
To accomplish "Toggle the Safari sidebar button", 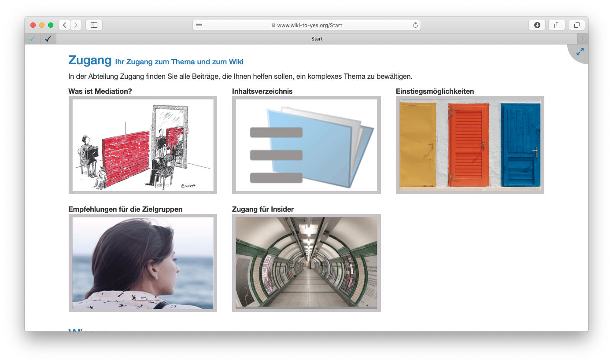I will click(x=94, y=25).
